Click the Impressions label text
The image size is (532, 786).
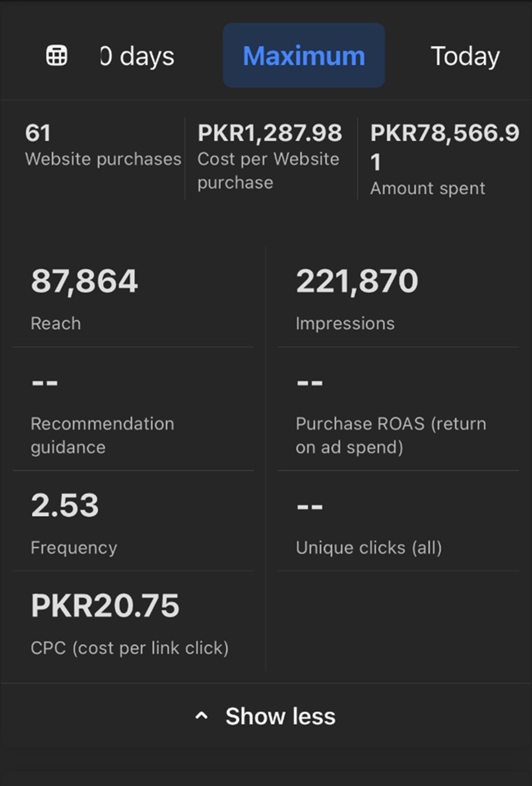(345, 324)
